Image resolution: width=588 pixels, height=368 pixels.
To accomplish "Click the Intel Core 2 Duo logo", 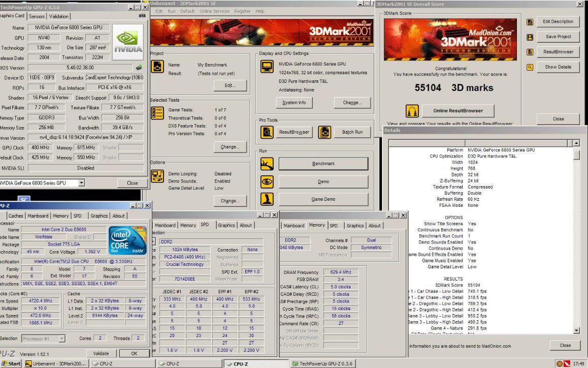I will [x=127, y=240].
